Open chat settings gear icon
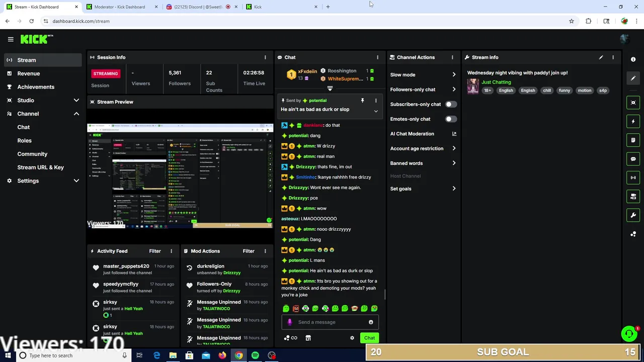 [x=352, y=338]
